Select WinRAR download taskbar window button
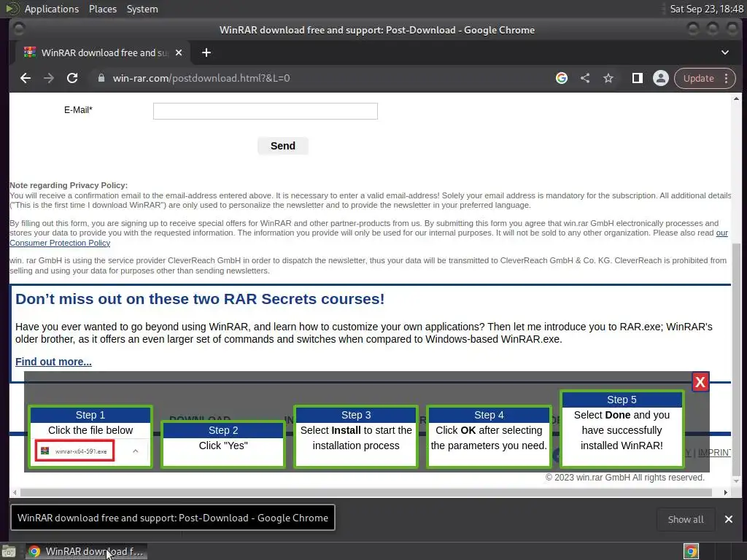Image resolution: width=747 pixels, height=560 pixels. coord(86,551)
